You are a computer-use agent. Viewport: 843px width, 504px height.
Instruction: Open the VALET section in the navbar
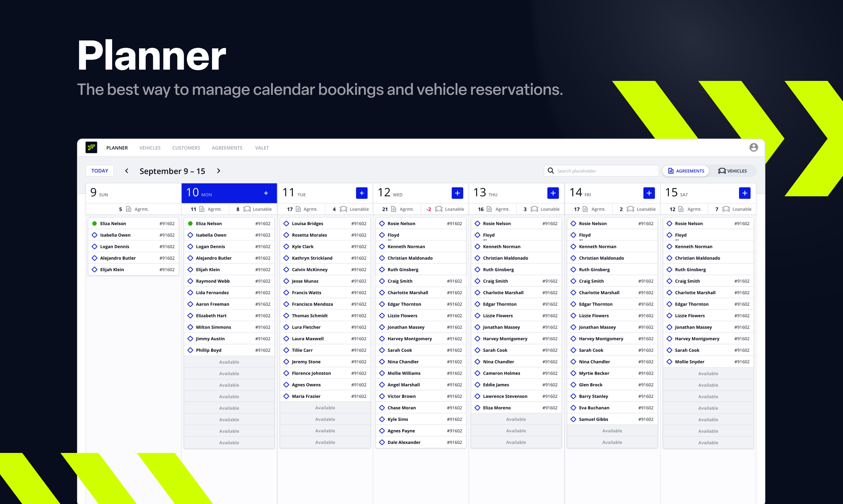[262, 148]
